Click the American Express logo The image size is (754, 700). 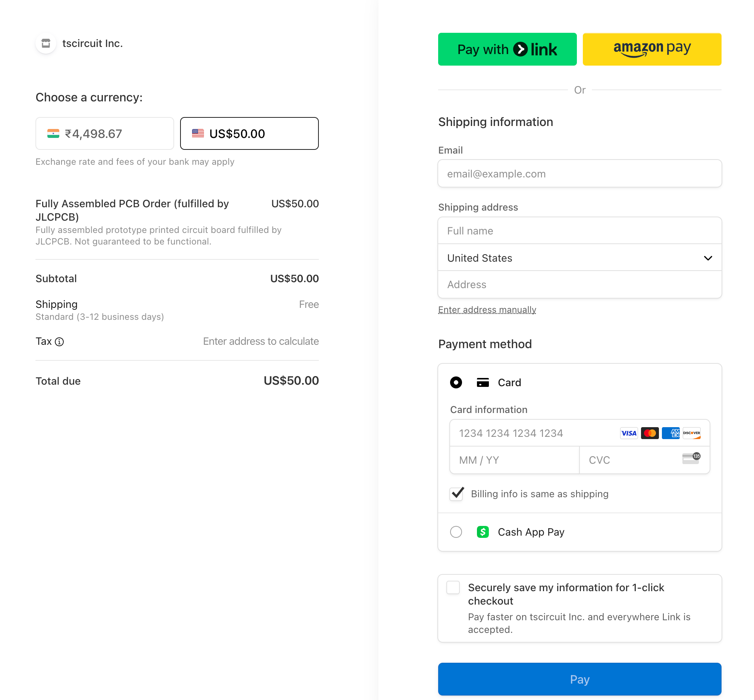click(x=670, y=433)
